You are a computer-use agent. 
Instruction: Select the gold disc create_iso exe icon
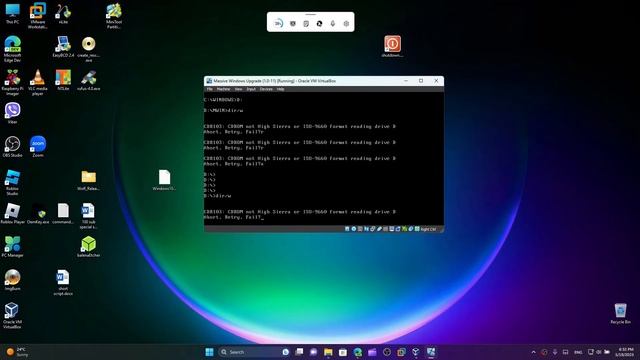(x=89, y=49)
